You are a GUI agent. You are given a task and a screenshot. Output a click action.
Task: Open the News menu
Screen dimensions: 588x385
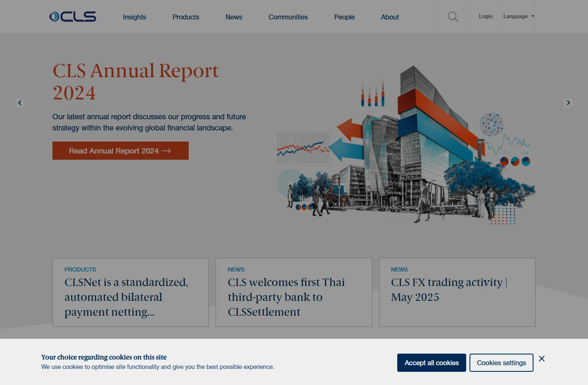(x=234, y=17)
